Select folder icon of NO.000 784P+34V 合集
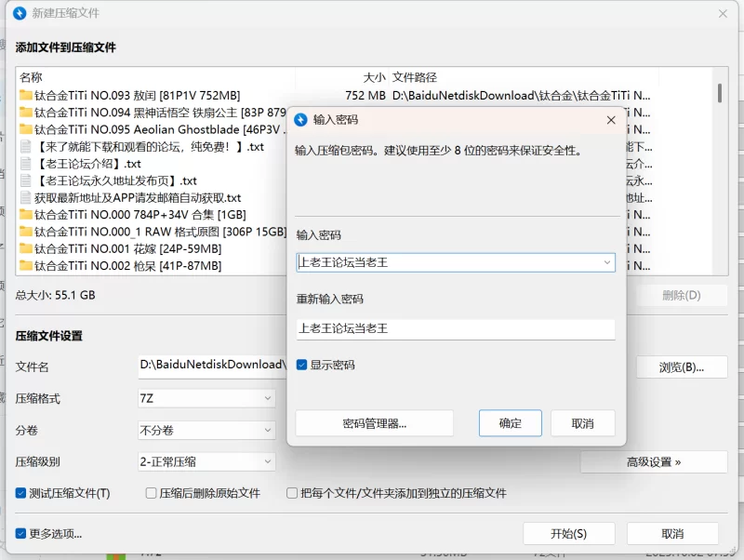 tap(26, 215)
